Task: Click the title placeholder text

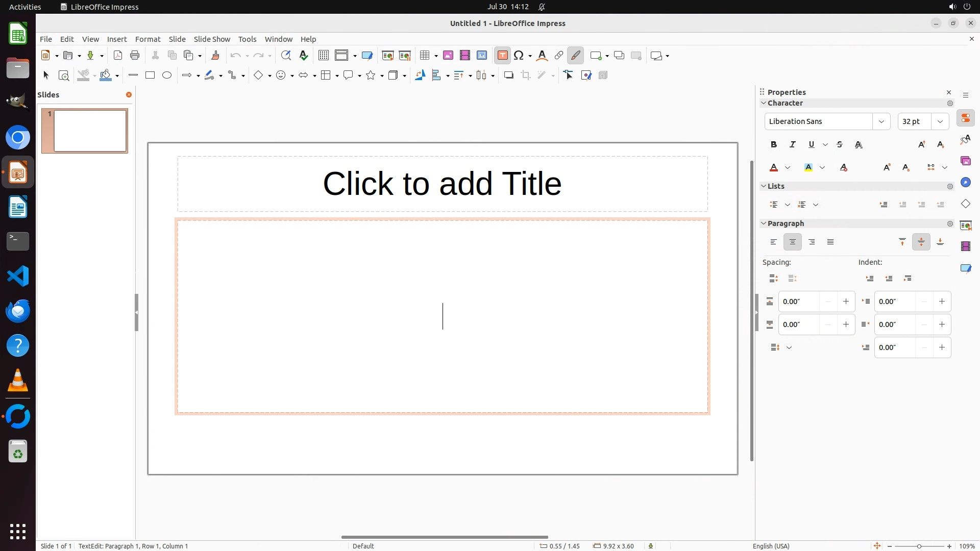Action: (x=442, y=184)
